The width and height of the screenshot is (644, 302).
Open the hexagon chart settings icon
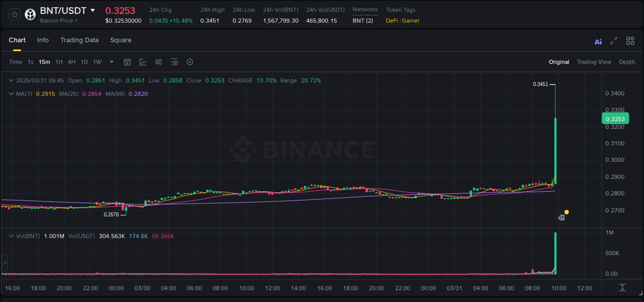pyautogui.click(x=190, y=62)
